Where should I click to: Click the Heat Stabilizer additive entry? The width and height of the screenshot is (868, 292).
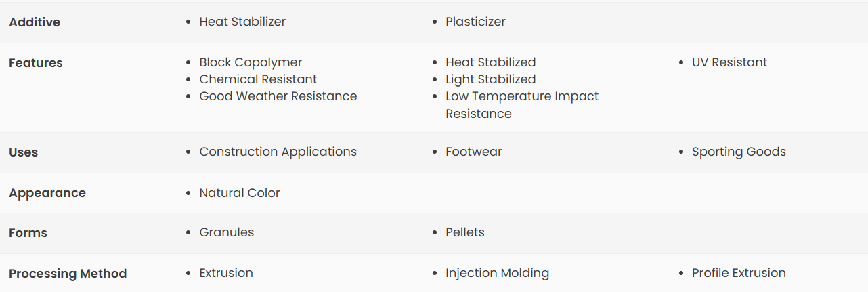pos(242,22)
